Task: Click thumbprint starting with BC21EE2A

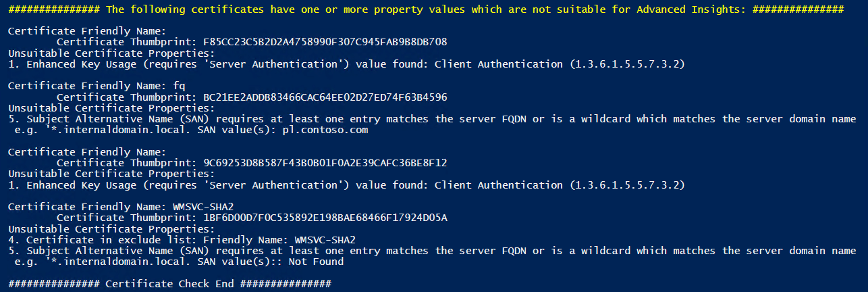Action: click(x=325, y=97)
